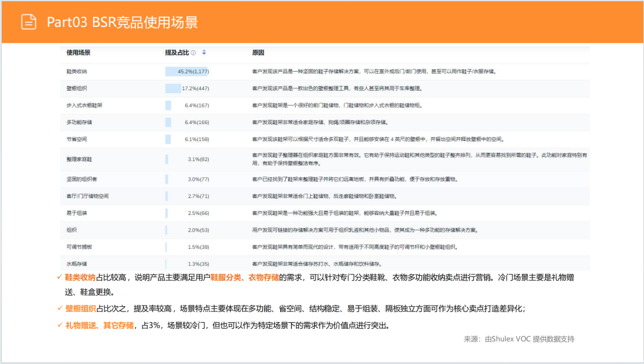Click orange 礼物赠送、其它存储 text
This screenshot has height=364, width=644.
(100, 325)
